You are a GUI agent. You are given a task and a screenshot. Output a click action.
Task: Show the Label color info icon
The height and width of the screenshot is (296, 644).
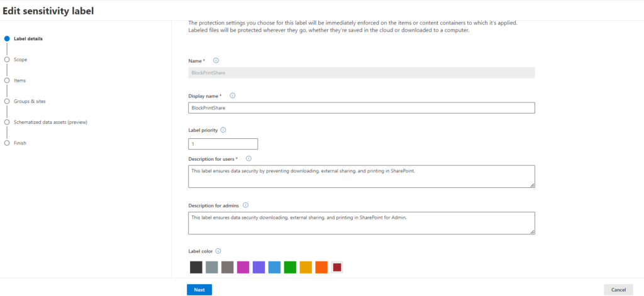click(218, 251)
